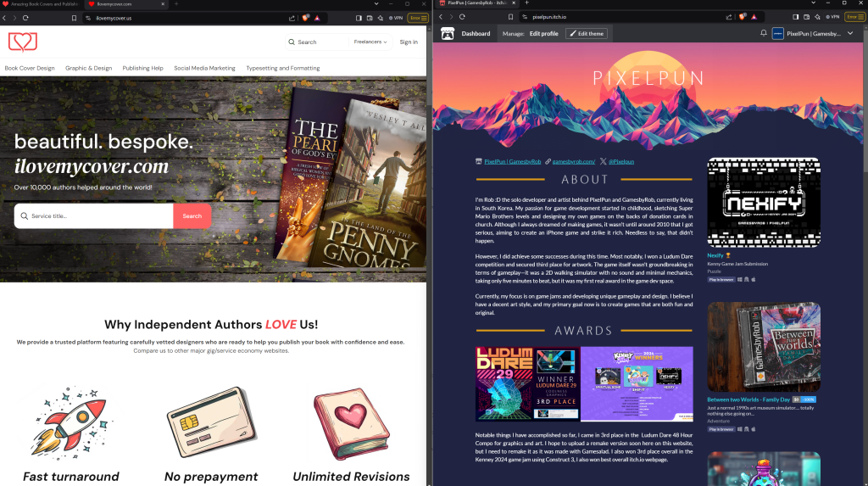Open new tab in pixelpun browser window

pos(526,3)
